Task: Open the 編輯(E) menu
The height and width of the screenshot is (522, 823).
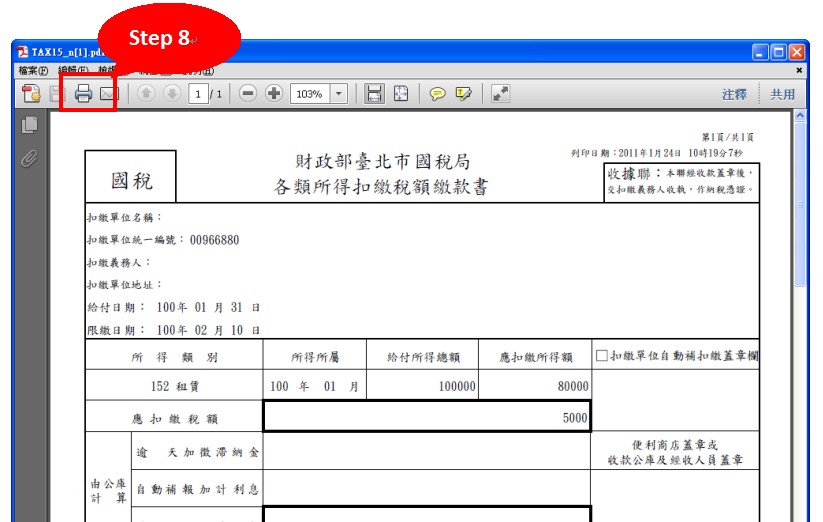Action: tap(73, 70)
